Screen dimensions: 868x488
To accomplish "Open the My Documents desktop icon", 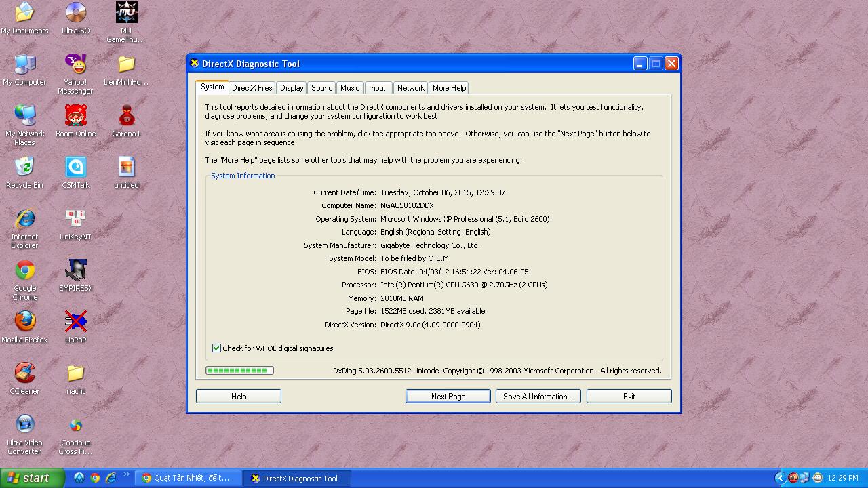I will pos(24,18).
